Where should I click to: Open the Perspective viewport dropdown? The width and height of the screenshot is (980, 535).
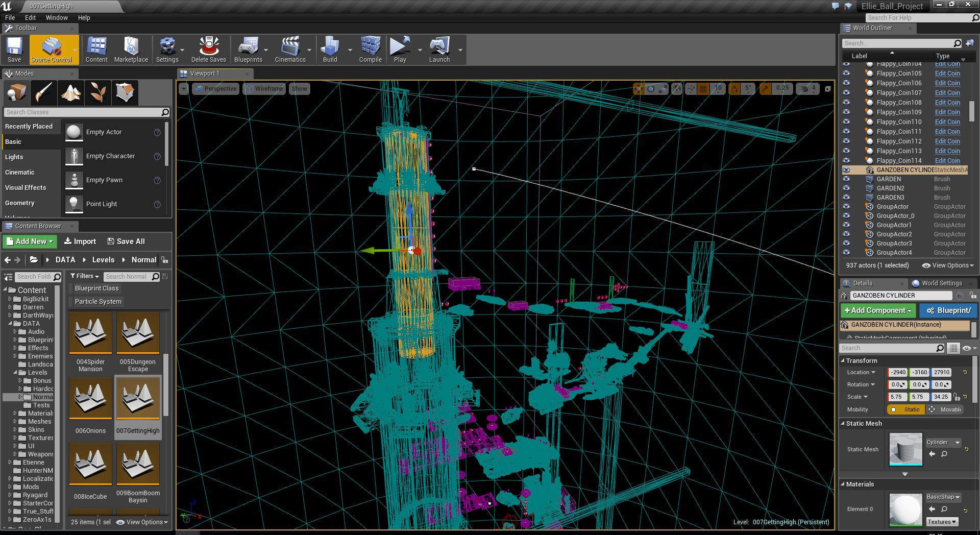[215, 88]
